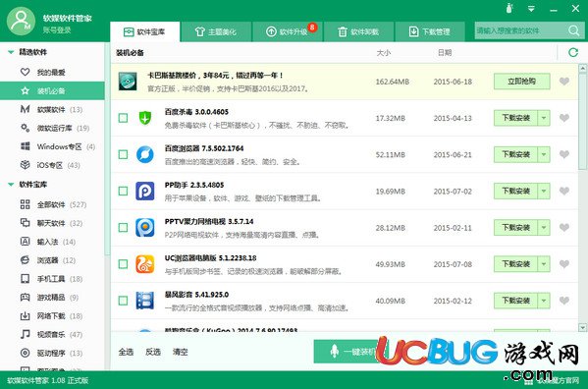
Task: Refresh the software list
Action: click(x=573, y=52)
